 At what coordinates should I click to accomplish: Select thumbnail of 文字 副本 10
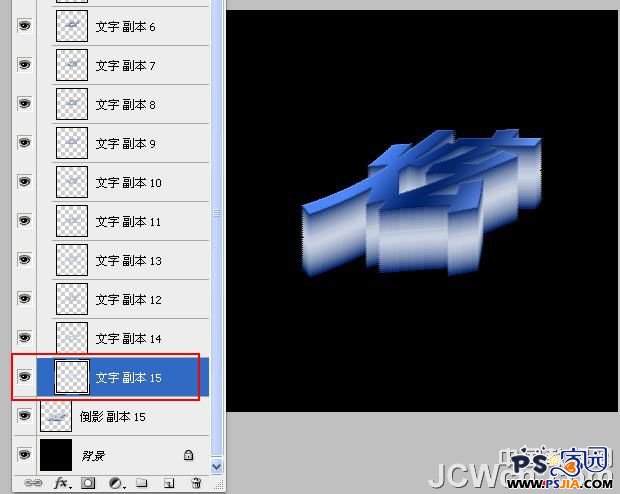[x=72, y=182]
